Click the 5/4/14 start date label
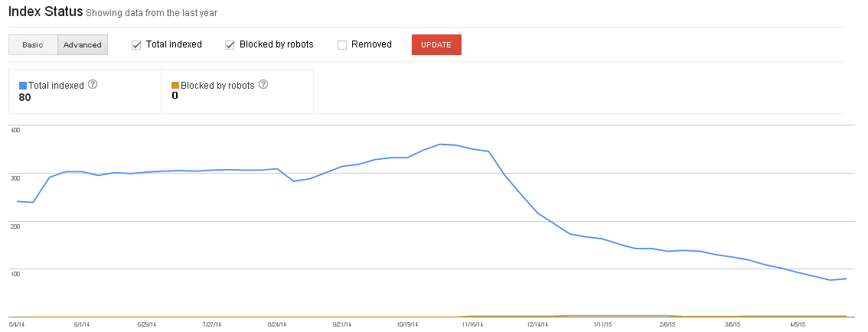868x332 pixels. (18, 324)
